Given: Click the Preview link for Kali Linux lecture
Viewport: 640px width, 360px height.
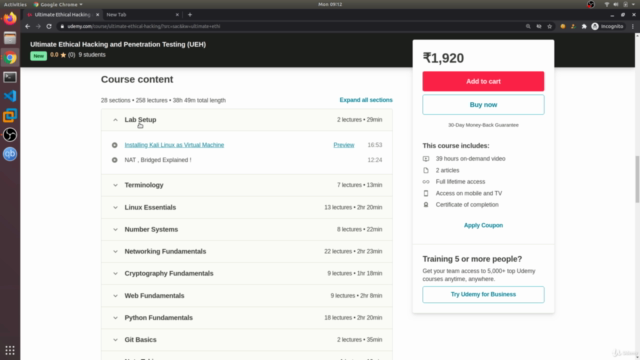Looking at the screenshot, I should pyautogui.click(x=344, y=145).
